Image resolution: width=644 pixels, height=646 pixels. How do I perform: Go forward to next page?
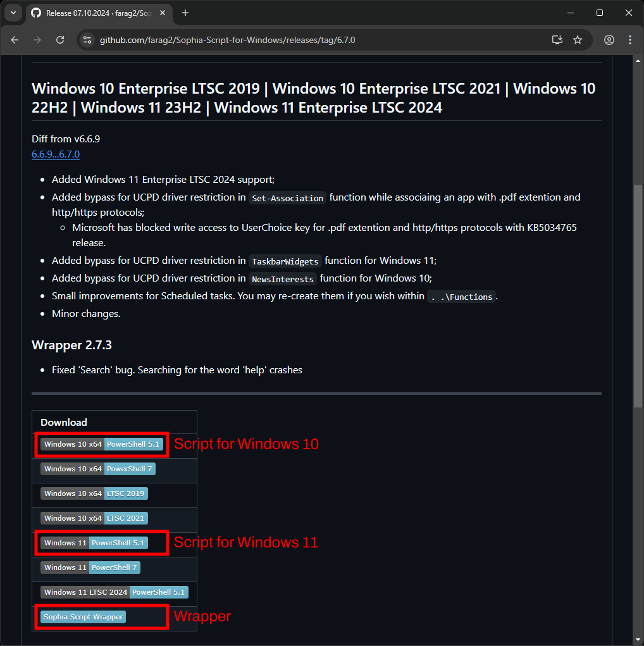(37, 40)
